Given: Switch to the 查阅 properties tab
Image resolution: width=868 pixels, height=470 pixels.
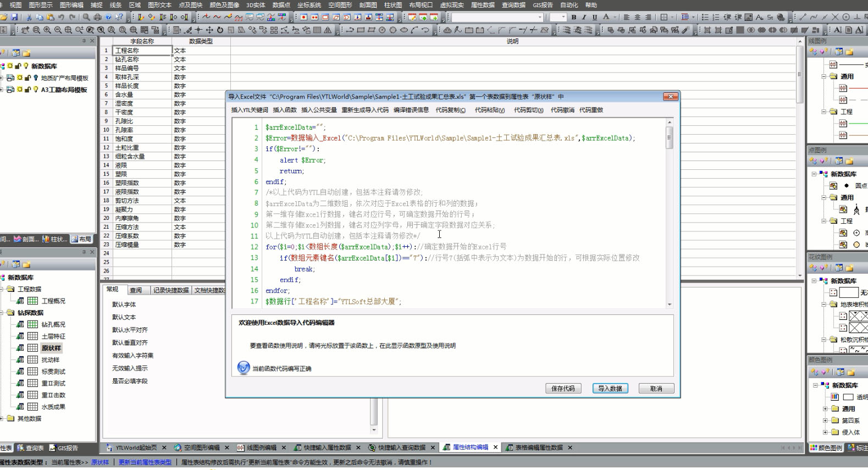Looking at the screenshot, I should click(x=136, y=290).
